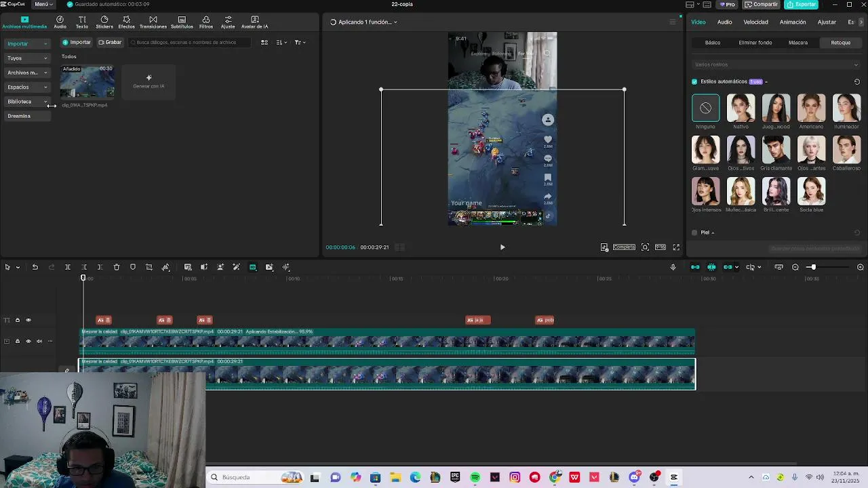
Task: Open the Varios rostros dropdown
Action: pos(776,64)
